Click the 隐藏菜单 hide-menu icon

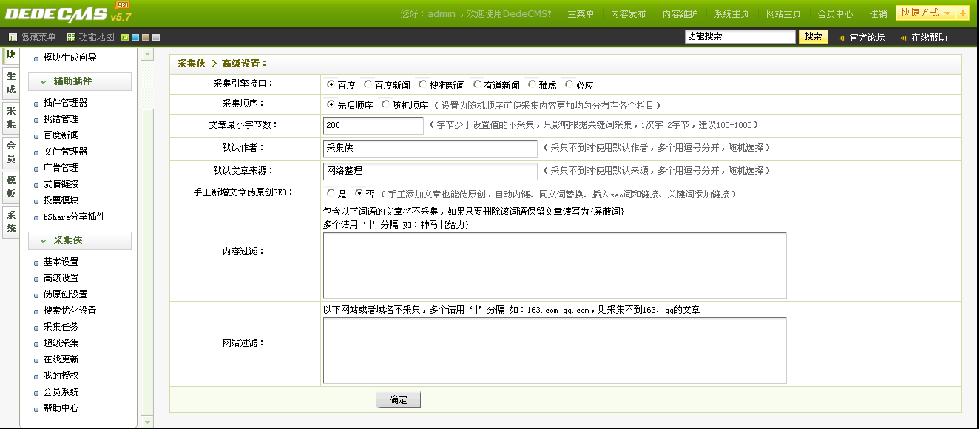(x=13, y=38)
